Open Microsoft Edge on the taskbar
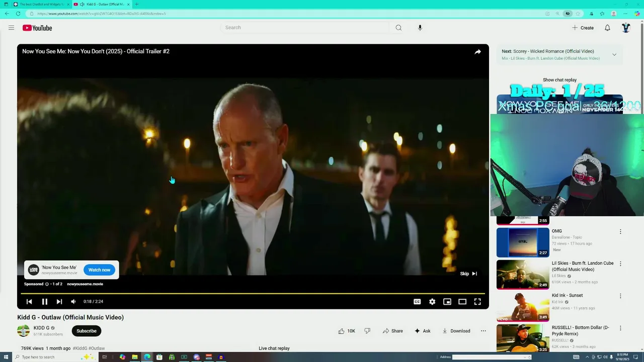The image size is (644, 362). [147, 357]
